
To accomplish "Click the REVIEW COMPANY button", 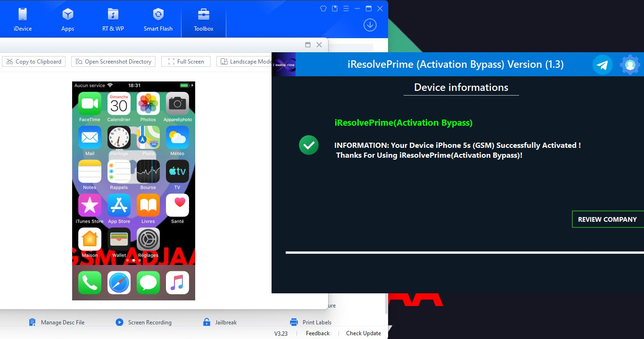I will (608, 219).
